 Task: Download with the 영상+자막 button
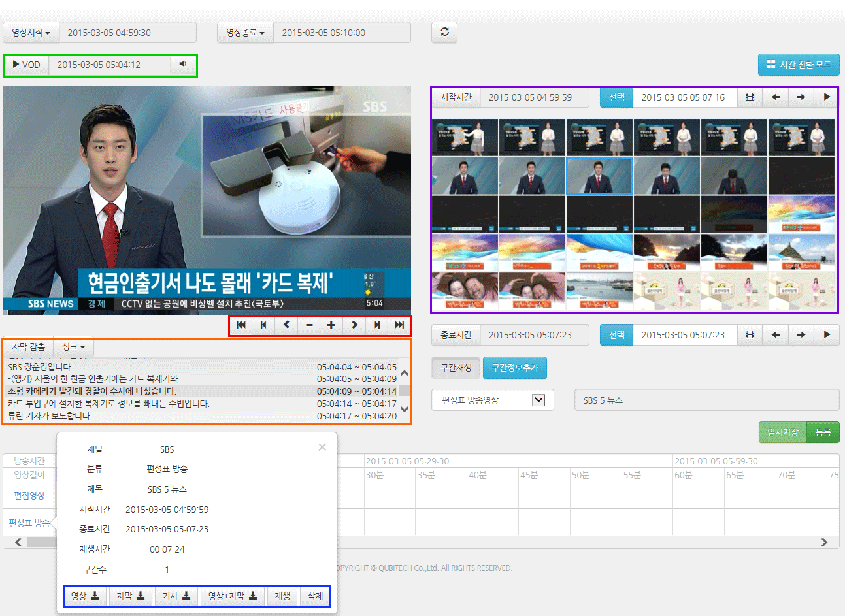point(233,596)
